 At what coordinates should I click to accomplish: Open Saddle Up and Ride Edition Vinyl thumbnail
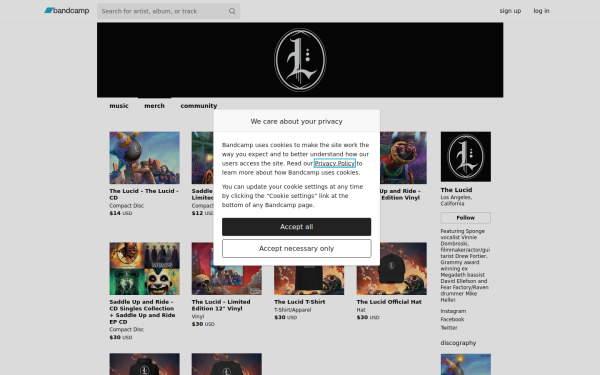403,158
